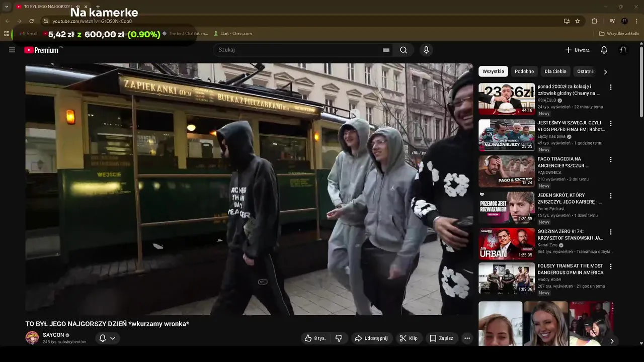
Task: Select the Wszystkie filter chip
Action: coord(493,71)
